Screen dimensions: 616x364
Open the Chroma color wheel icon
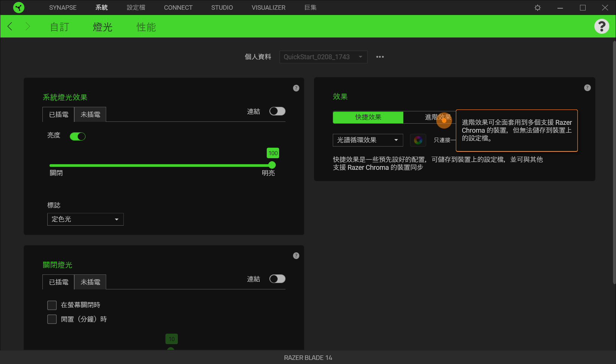tap(418, 140)
